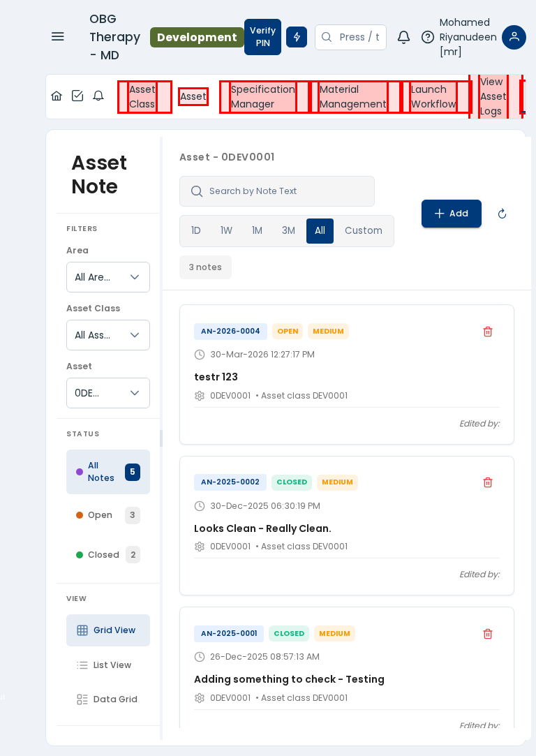
Task: Open the notifications bell in the header
Action: pos(403,37)
